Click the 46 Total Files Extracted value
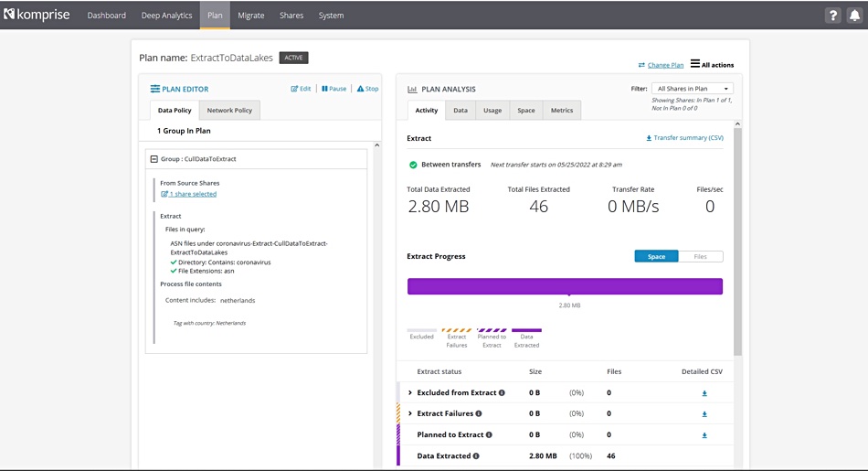The height and width of the screenshot is (471, 868). 539,207
